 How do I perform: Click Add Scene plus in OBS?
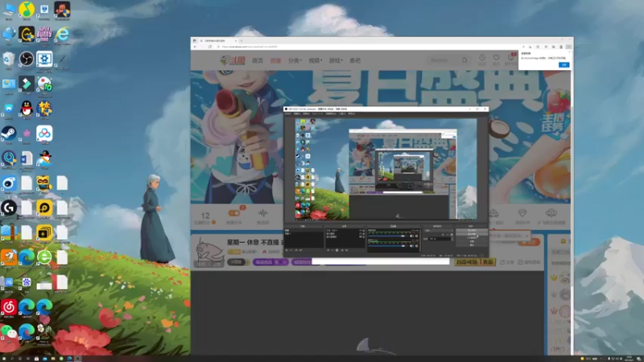[287, 250]
